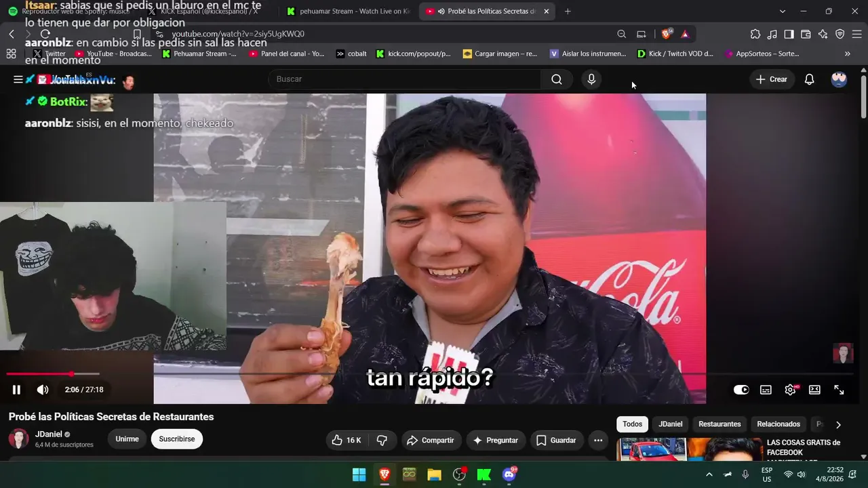The width and height of the screenshot is (868, 488).
Task: Toggle the autoplay switch in the player
Action: pyautogui.click(x=741, y=390)
